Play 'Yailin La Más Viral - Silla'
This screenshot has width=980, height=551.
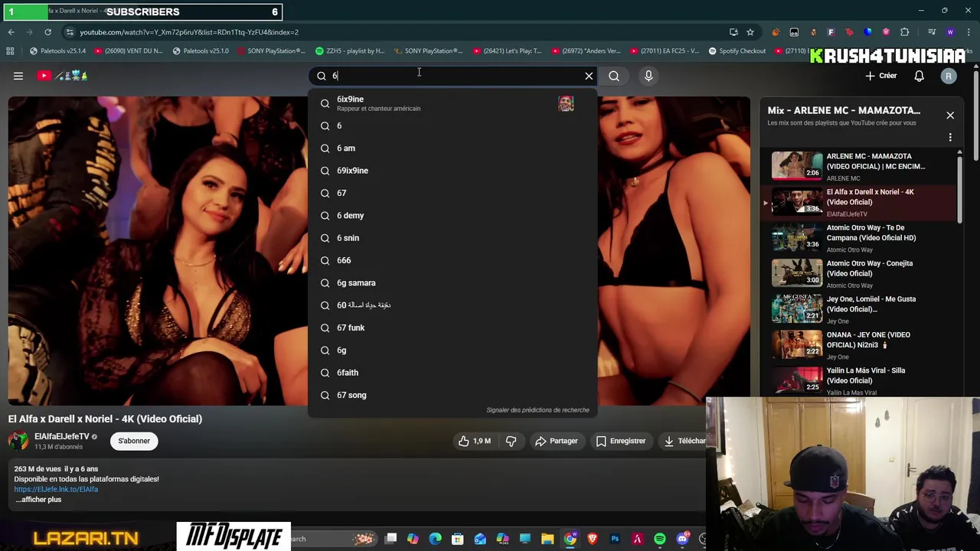[x=857, y=380]
